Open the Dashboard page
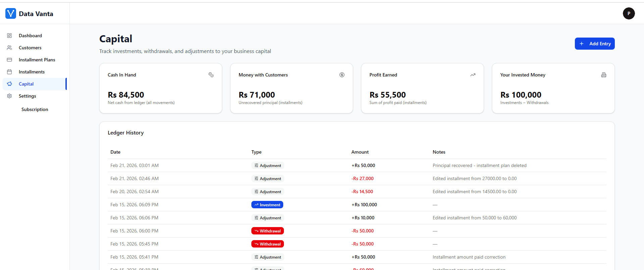Screen dimensions: 644x270 30,36
